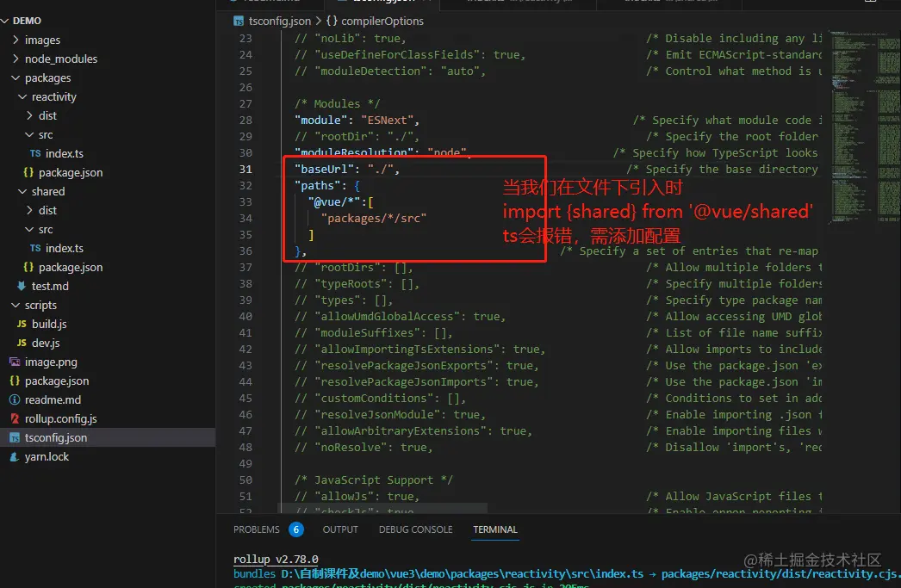Click the markdown icon of test.md
This screenshot has width=901, height=588.
coord(22,286)
